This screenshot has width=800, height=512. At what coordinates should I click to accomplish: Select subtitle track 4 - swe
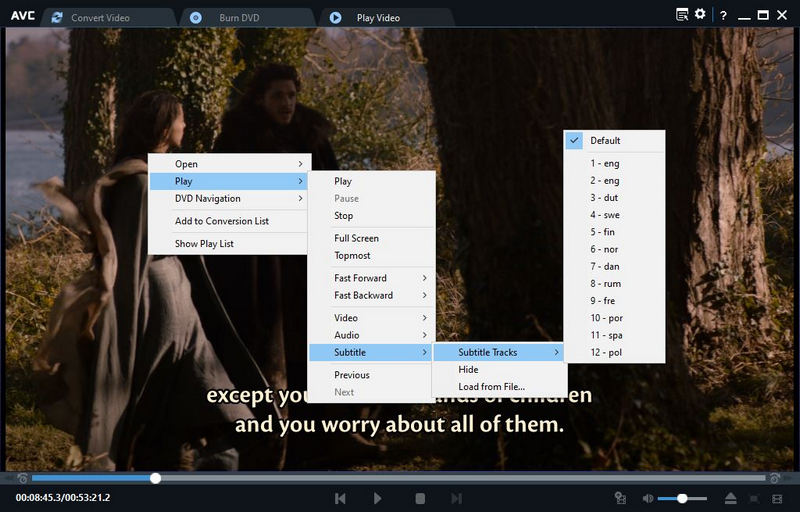[615, 215]
